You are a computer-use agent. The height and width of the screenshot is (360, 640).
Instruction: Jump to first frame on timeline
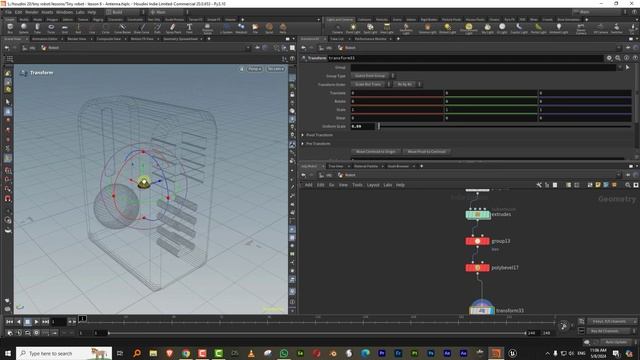click(9, 322)
